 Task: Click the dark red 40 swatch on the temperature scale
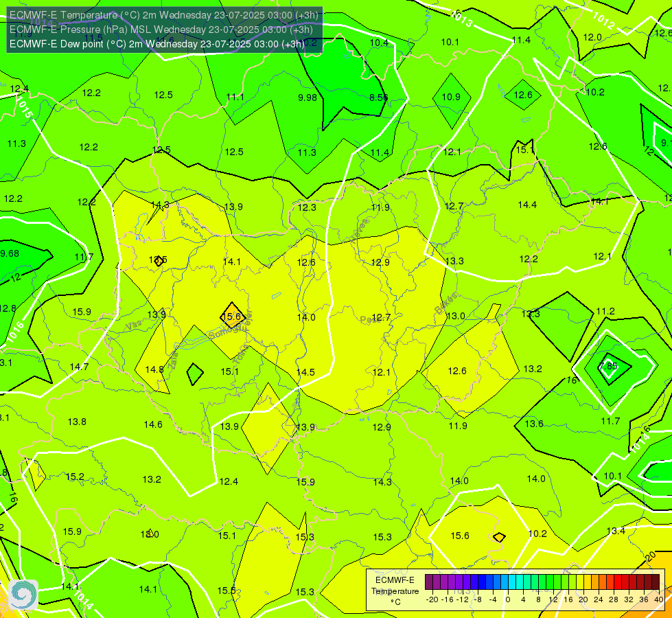click(656, 582)
